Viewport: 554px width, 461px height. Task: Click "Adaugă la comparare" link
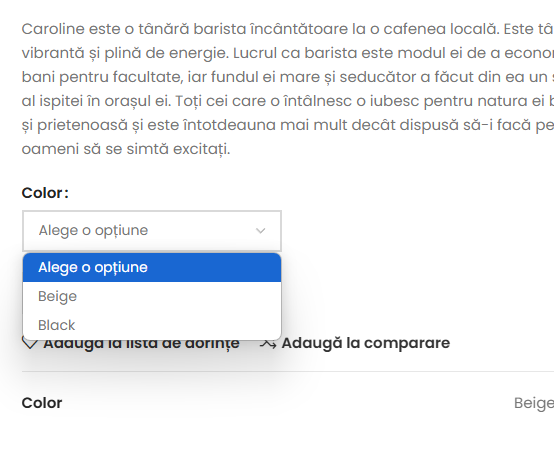(366, 343)
